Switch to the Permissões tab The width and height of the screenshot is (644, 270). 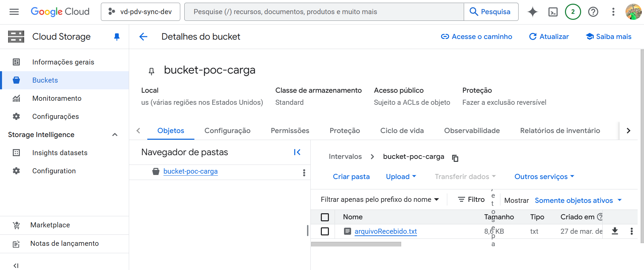click(290, 131)
